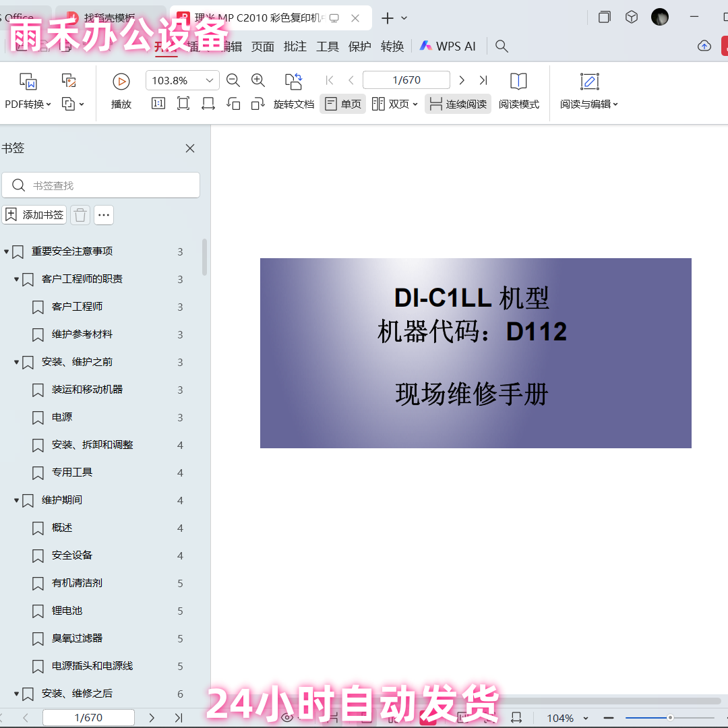Open the 转换 menu
Screen dimensions: 728x728
tap(392, 47)
